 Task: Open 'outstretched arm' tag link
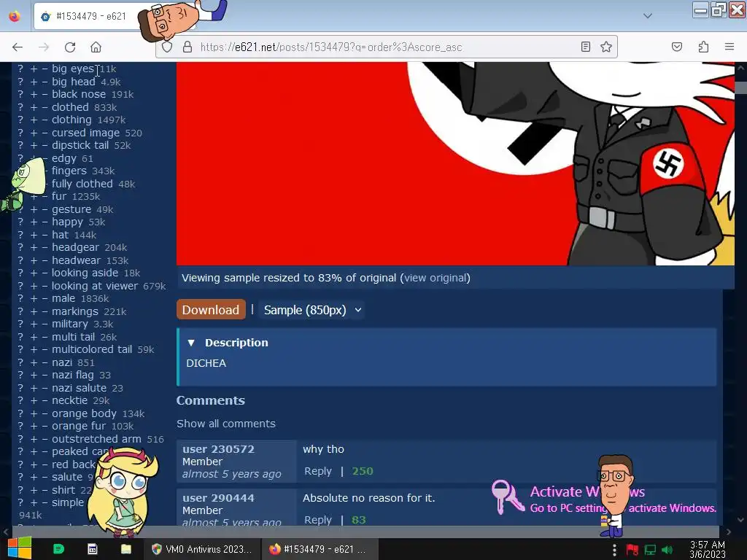96,439
